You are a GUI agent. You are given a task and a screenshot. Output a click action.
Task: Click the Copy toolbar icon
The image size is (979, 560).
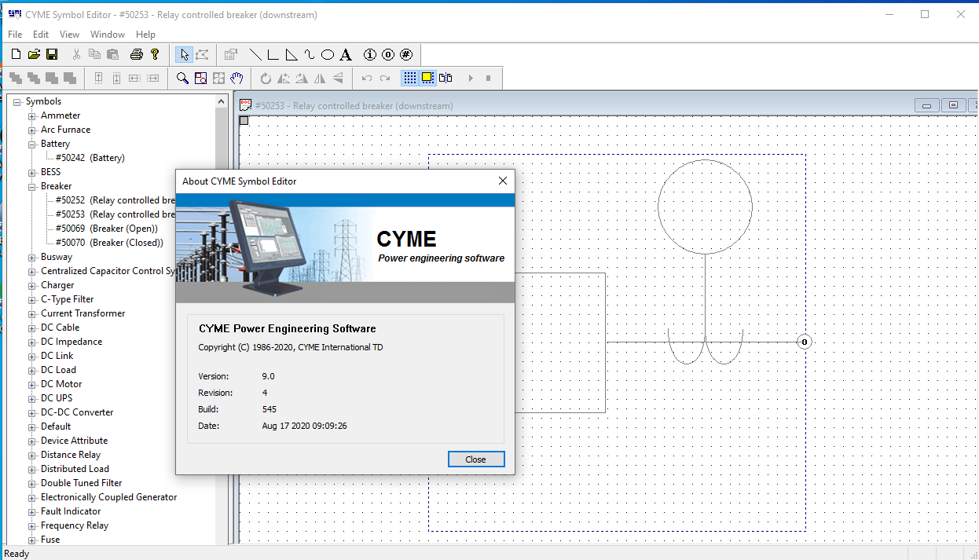94,54
